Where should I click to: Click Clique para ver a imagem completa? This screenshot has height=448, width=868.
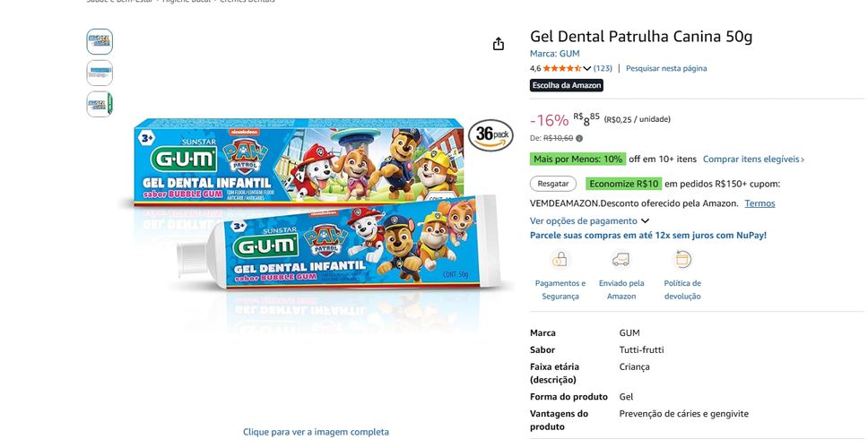click(x=316, y=432)
